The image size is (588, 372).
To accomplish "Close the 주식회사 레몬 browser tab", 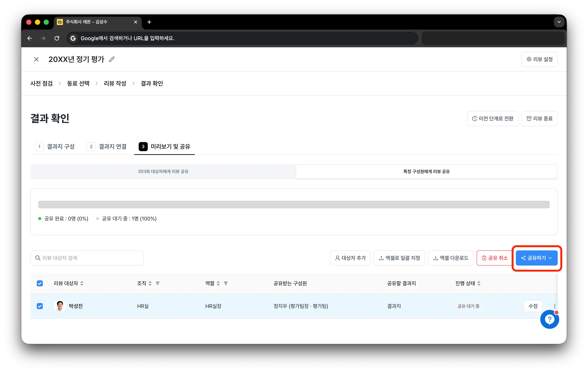I will (x=136, y=22).
